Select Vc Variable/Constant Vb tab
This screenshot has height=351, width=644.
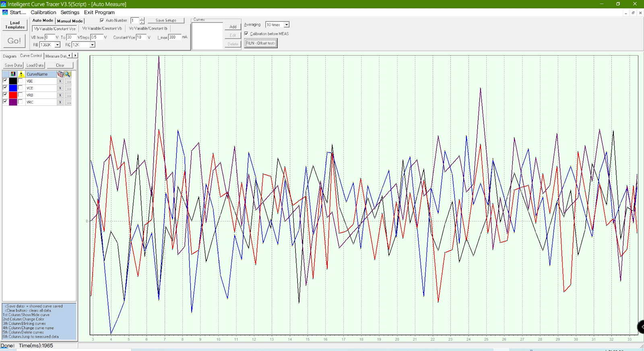(x=102, y=29)
